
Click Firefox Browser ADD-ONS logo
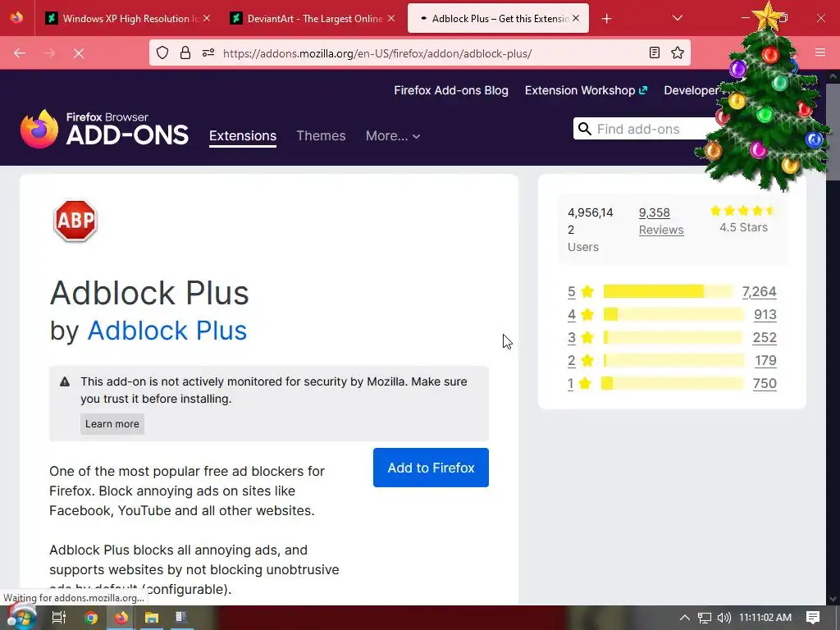(104, 129)
